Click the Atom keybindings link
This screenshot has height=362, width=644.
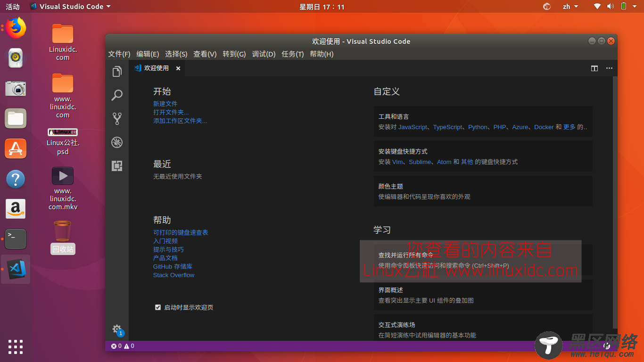point(444,162)
